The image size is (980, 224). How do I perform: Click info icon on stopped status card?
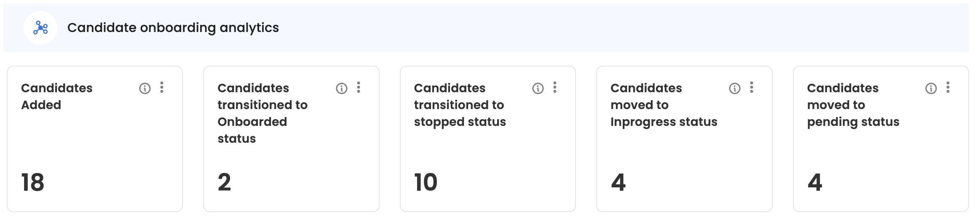pos(538,88)
